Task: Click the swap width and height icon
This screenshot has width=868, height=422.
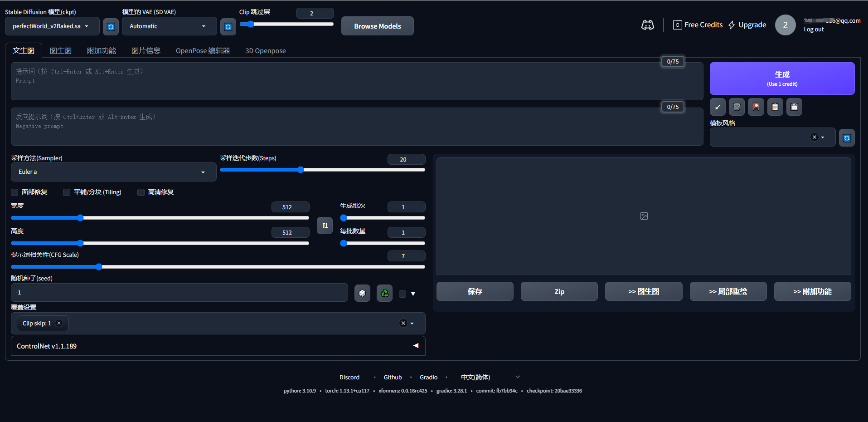Action: click(x=325, y=226)
